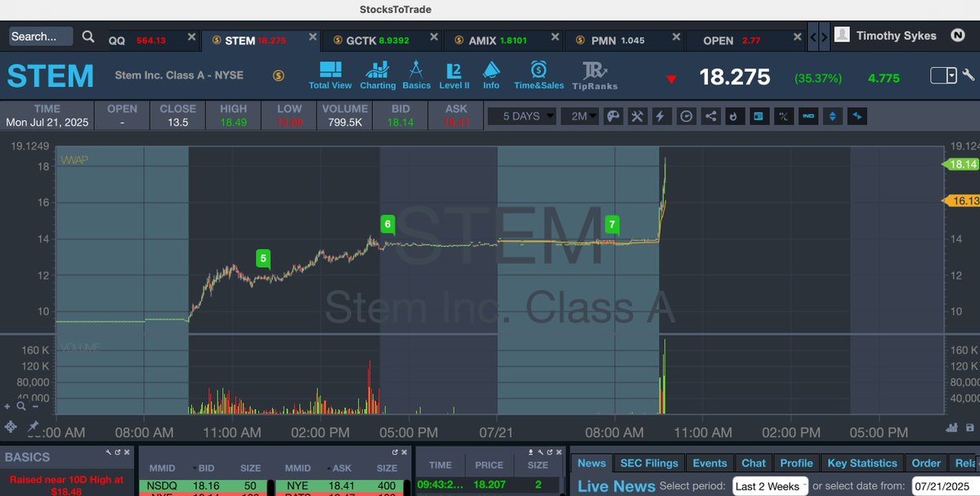Close the STEM ticker tab
This screenshot has width=980, height=496.
(x=312, y=38)
